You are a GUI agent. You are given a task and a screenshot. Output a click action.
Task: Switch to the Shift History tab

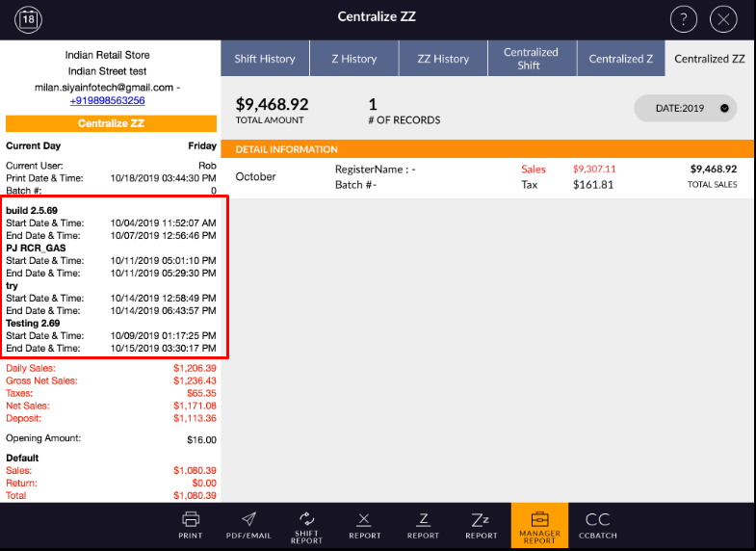click(265, 59)
